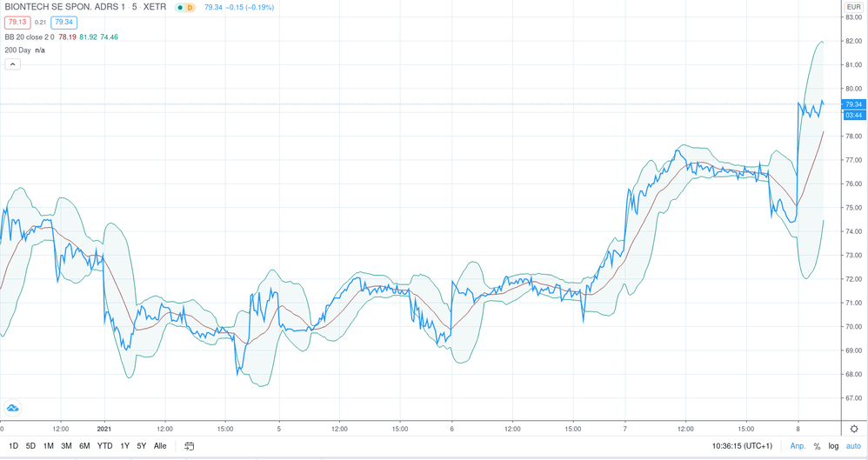Click the TradingView cloud logo icon

13,408
